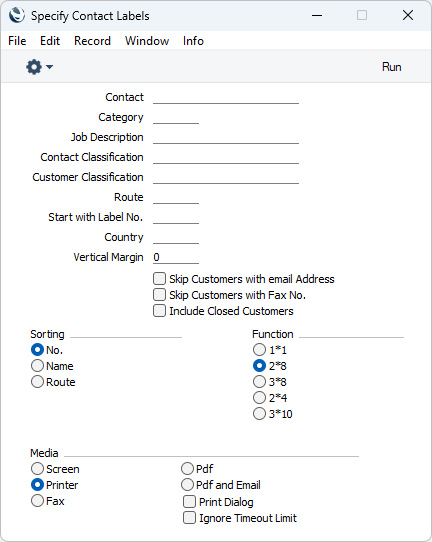Tick the Include Closed Customers checkbox
The image size is (432, 542).
pyautogui.click(x=159, y=311)
